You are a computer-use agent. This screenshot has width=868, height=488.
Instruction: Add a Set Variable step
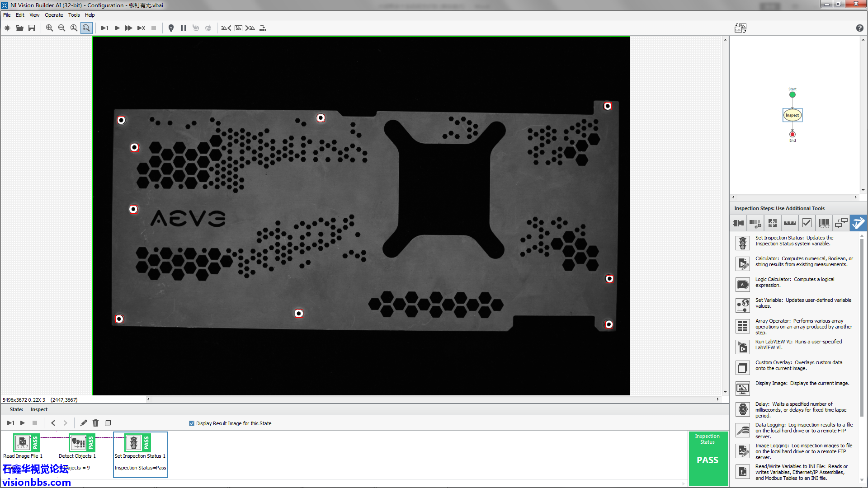tap(794, 305)
